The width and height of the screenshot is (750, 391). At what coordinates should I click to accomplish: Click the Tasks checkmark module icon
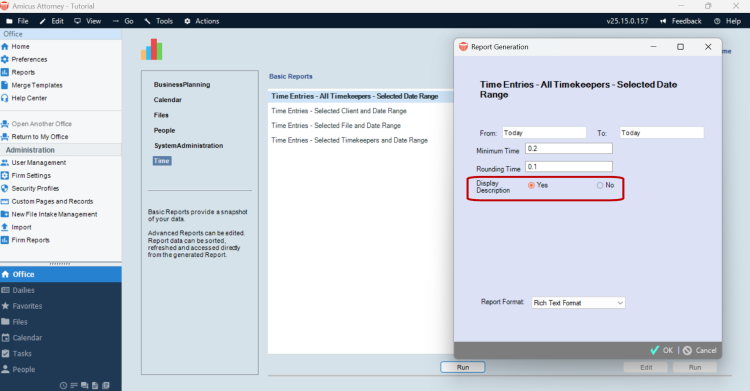(x=5, y=353)
